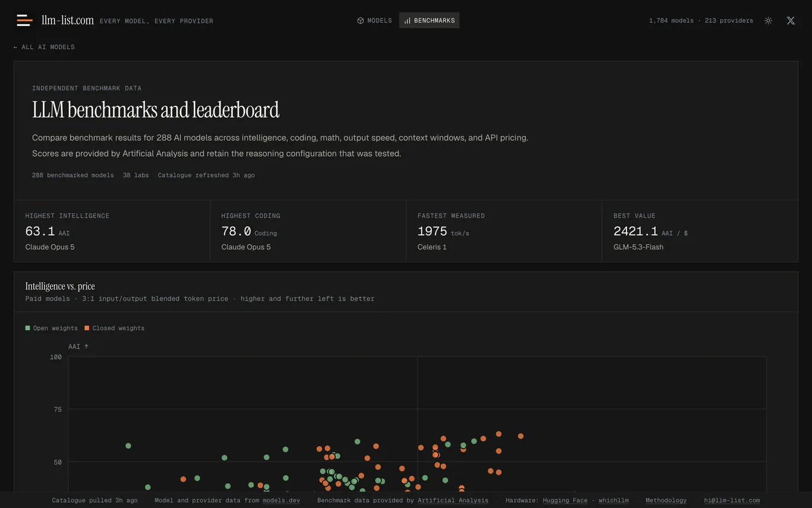Image resolution: width=812 pixels, height=508 pixels.
Task: Click the hi@llm-list.com email link
Action: point(732,500)
